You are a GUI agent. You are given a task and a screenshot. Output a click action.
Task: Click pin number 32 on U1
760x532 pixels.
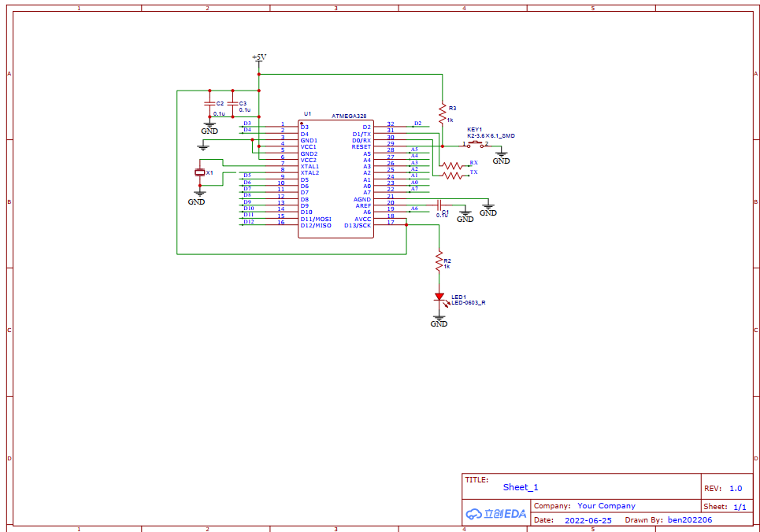[391, 124]
